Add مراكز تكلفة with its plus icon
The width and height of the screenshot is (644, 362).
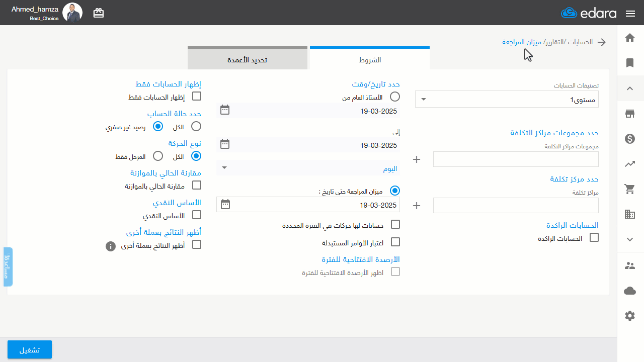[416, 206]
